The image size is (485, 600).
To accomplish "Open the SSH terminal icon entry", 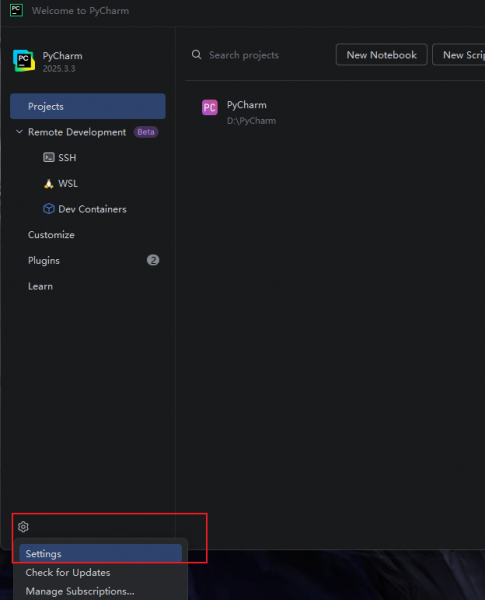I will (x=49, y=157).
